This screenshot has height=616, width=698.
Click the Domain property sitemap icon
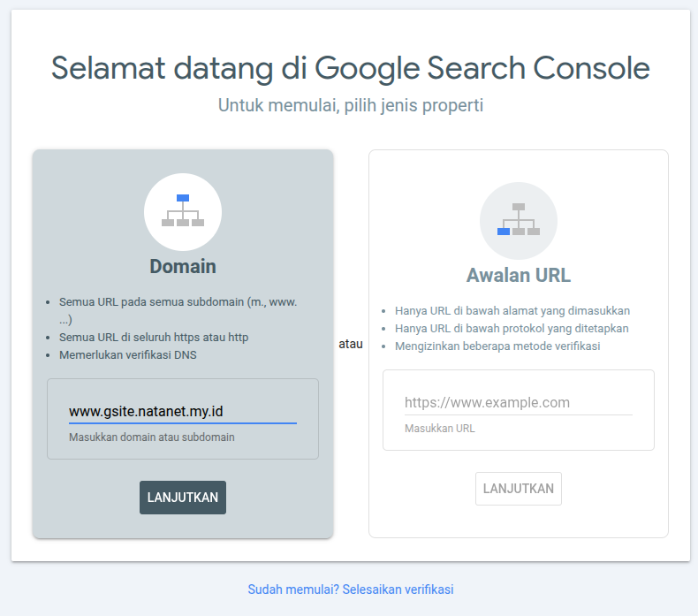click(183, 212)
